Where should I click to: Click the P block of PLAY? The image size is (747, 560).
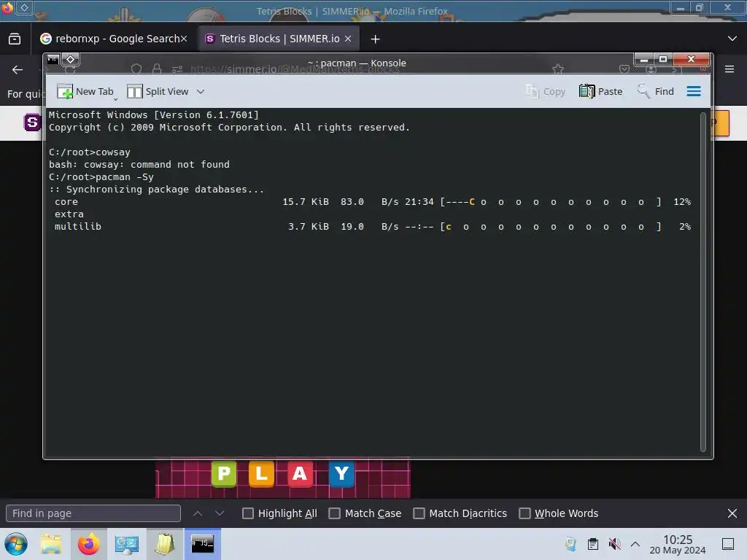(x=224, y=474)
